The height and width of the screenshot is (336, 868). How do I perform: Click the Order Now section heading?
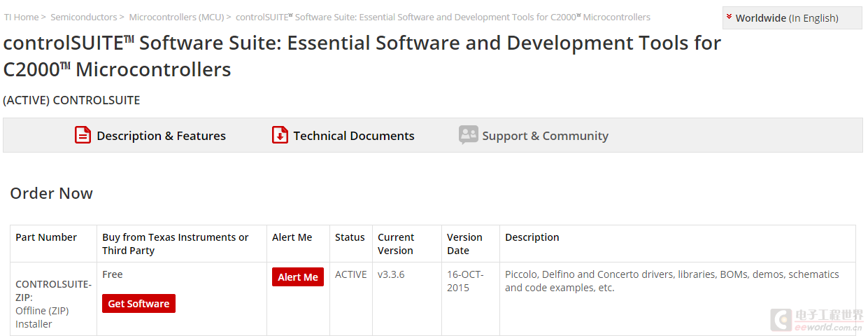[x=52, y=193]
